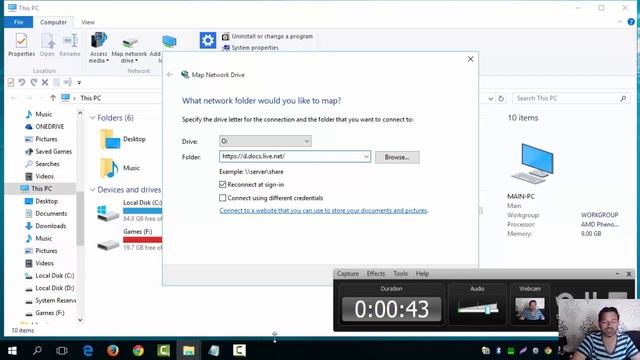
Task: Click the redo icon in quick access toolbar
Action: (33, 82)
